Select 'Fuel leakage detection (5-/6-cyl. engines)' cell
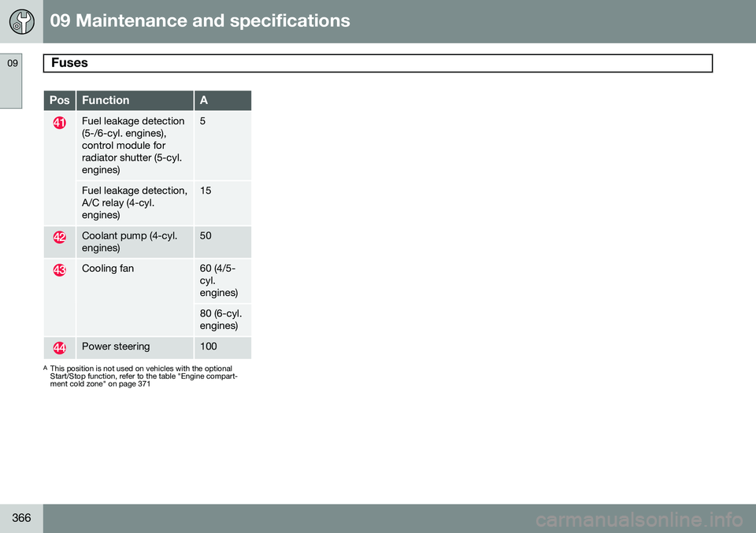 pos(135,146)
